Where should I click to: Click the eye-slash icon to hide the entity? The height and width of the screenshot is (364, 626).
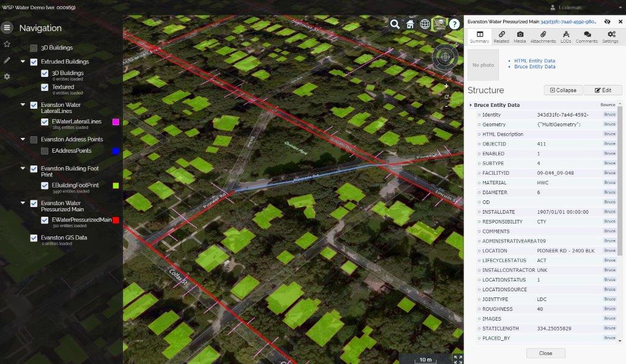pos(607,21)
